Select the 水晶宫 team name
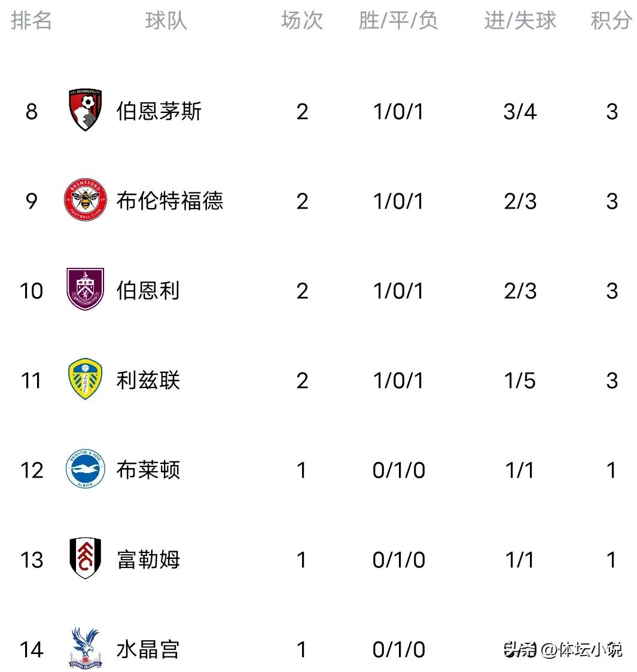Image resolution: width=637 pixels, height=672 pixels. [x=148, y=649]
